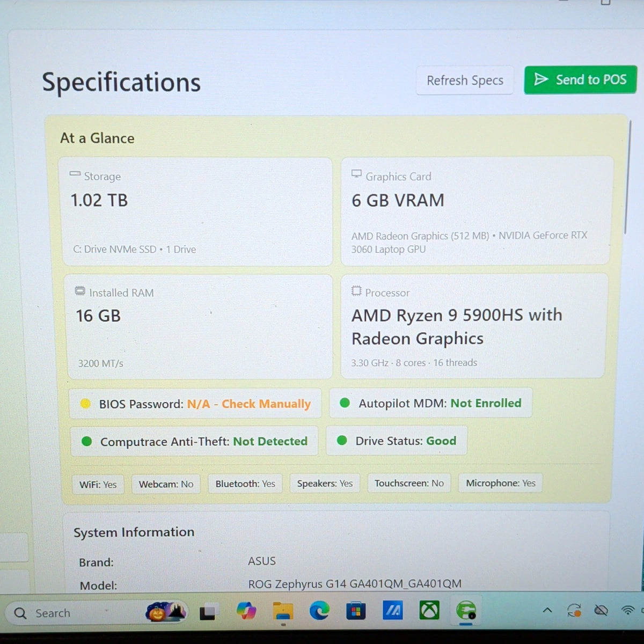Click the green Autopilot MDM status dot
Image resolution: width=644 pixels, height=644 pixels.
pos(345,402)
